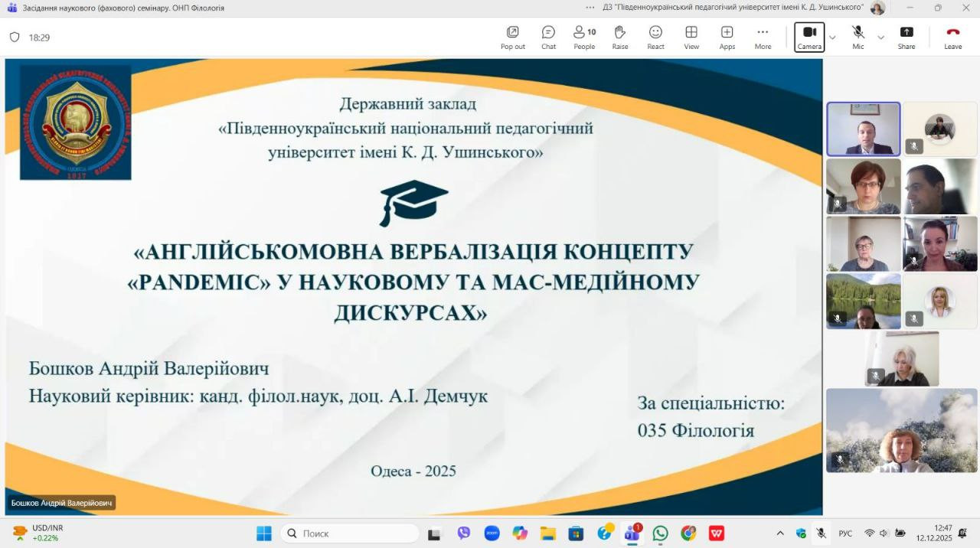The image size is (980, 548).
Task: Open title bar ellipsis settings menu
Action: [x=590, y=8]
